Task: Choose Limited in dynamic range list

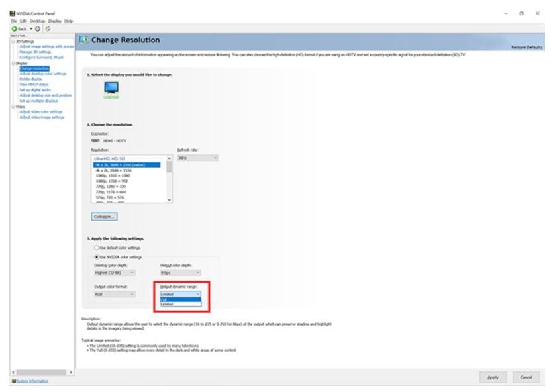Action: point(181,304)
